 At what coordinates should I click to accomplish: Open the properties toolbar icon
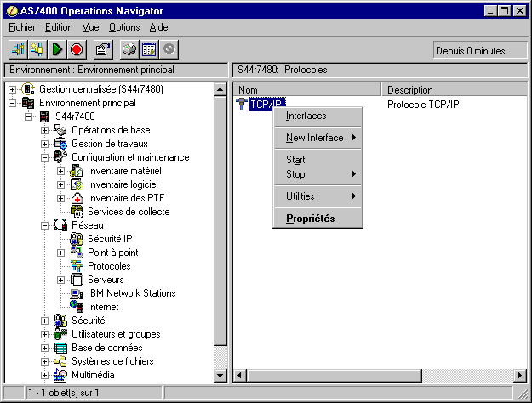coord(103,49)
